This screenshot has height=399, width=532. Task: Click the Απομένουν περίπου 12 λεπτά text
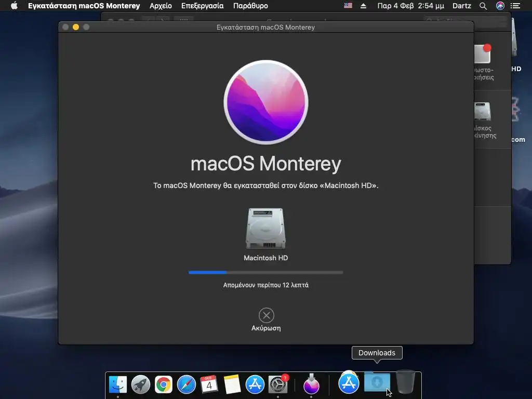click(x=265, y=285)
